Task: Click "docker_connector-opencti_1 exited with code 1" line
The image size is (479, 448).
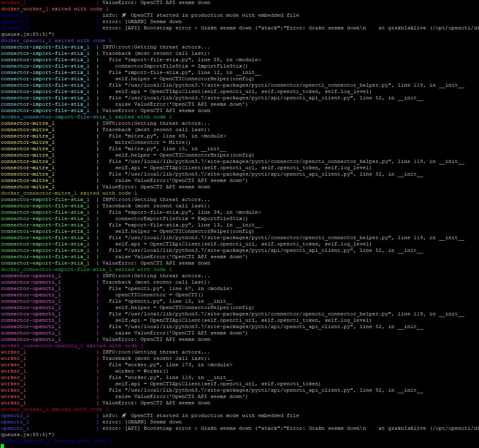Action: tap(72, 346)
